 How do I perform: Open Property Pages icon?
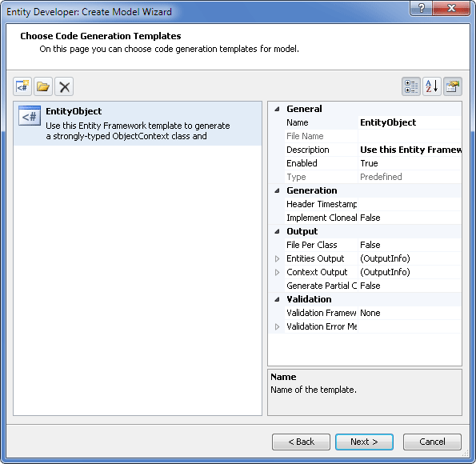coord(453,86)
